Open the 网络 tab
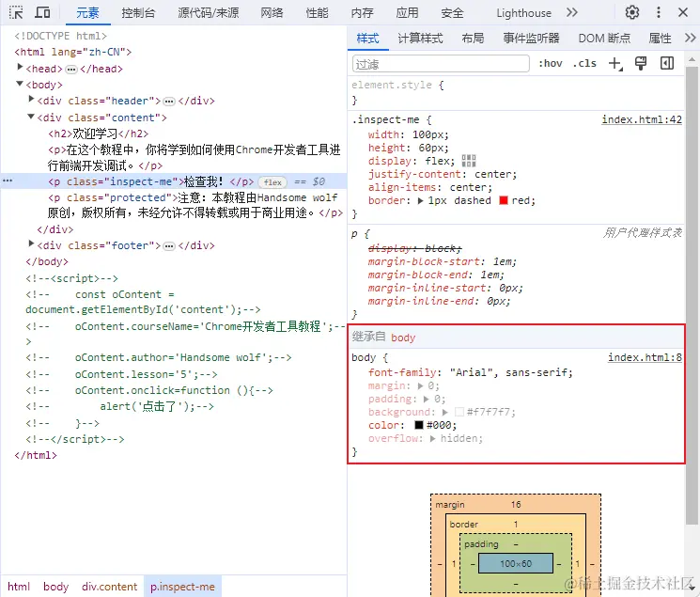 coord(272,13)
